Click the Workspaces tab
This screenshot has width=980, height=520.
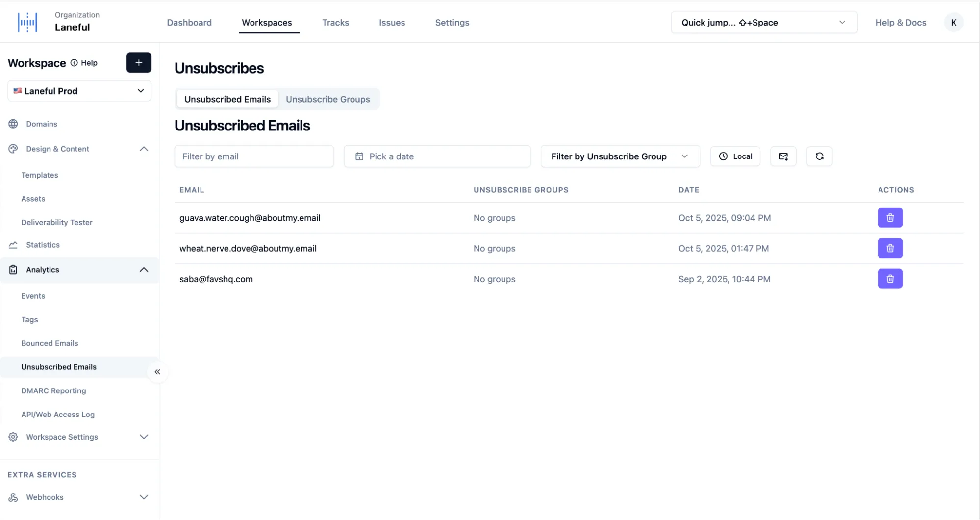pos(267,23)
